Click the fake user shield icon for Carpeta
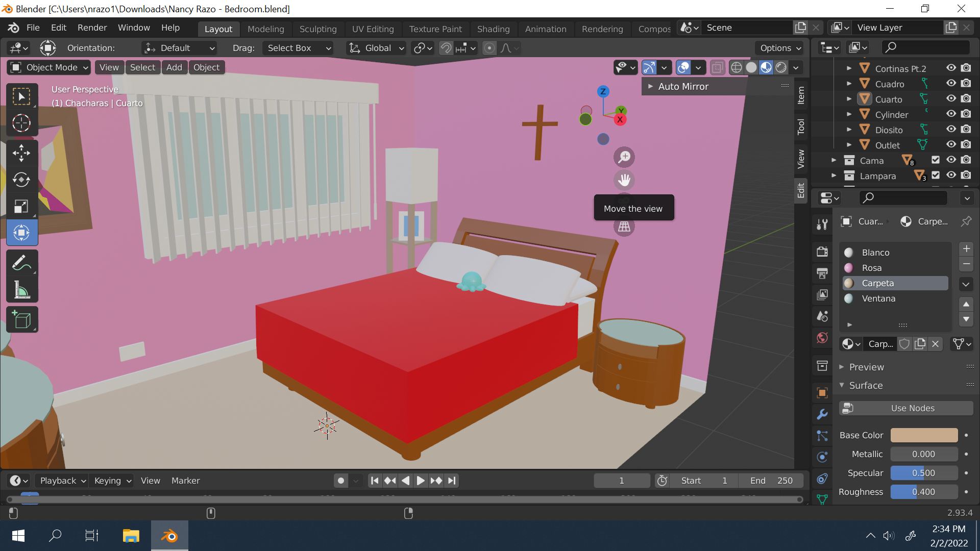Viewport: 980px width, 551px height. click(x=904, y=344)
